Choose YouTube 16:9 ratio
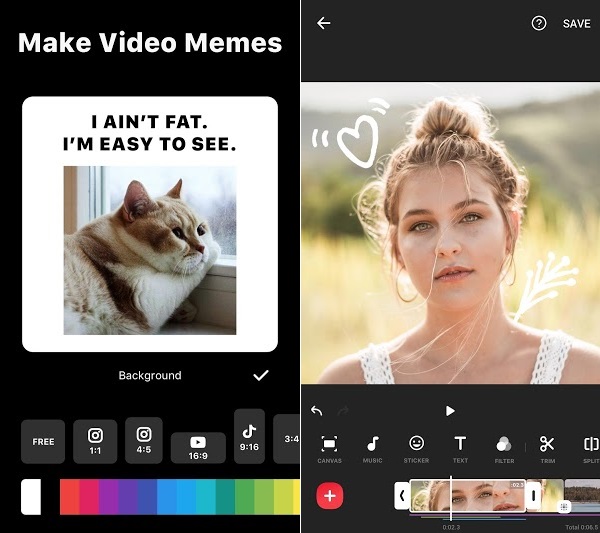This screenshot has width=600, height=533. click(x=198, y=448)
